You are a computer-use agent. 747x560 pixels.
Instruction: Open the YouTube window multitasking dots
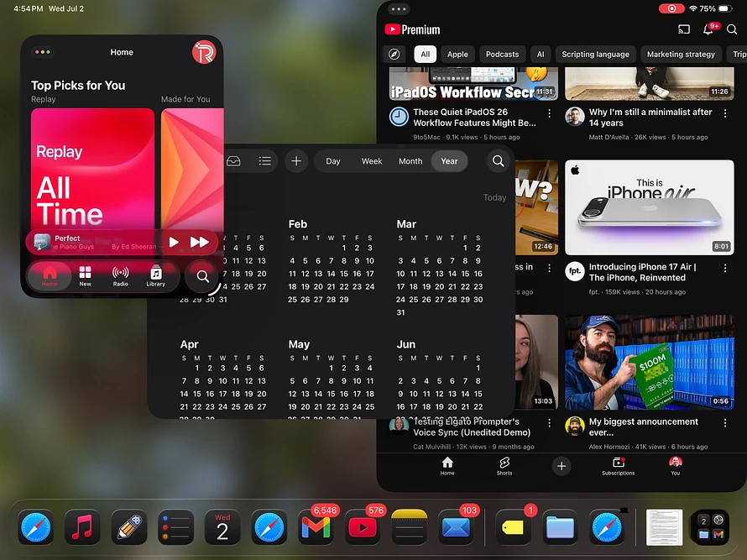click(399, 8)
